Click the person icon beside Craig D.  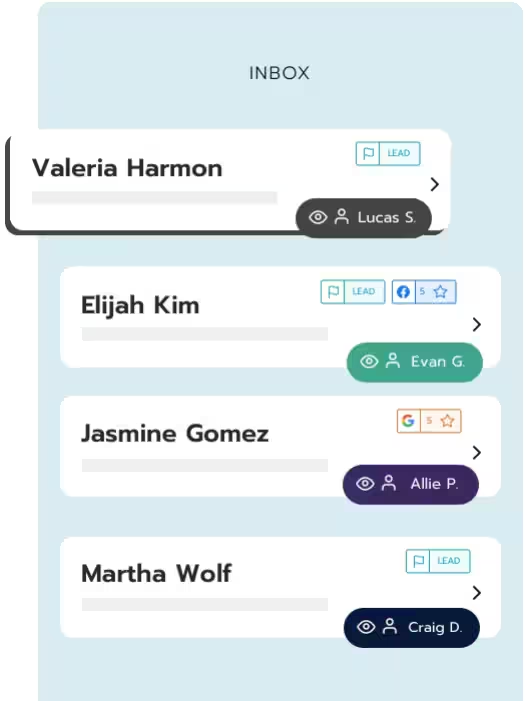(x=390, y=627)
